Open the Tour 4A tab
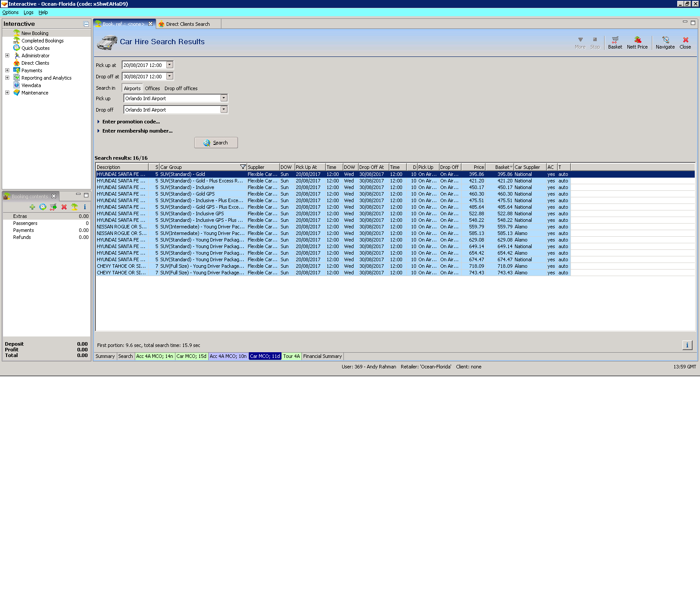This screenshot has width=700, height=613. (291, 356)
